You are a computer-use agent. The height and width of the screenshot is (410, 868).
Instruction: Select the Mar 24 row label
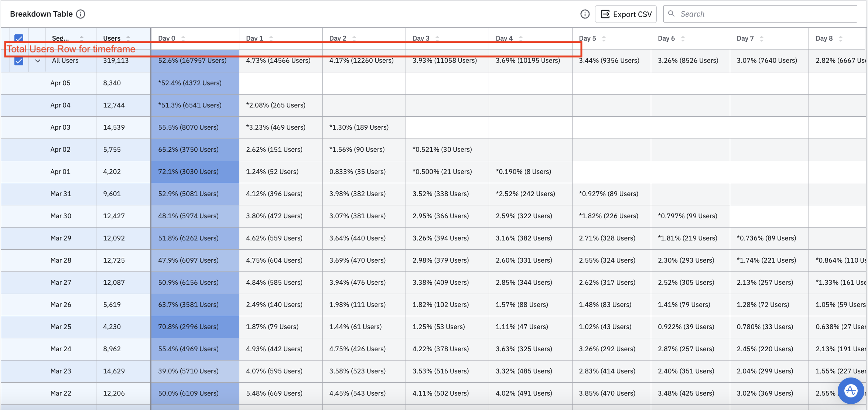point(61,349)
